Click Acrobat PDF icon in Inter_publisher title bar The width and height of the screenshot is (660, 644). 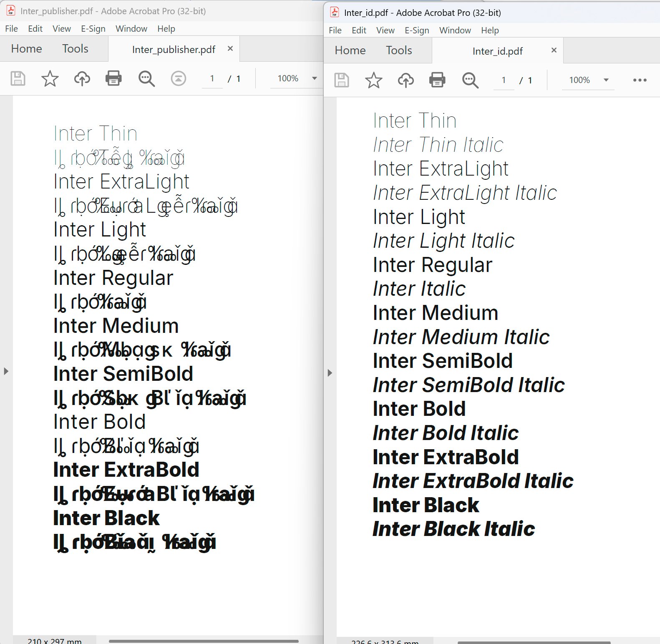[x=11, y=11]
